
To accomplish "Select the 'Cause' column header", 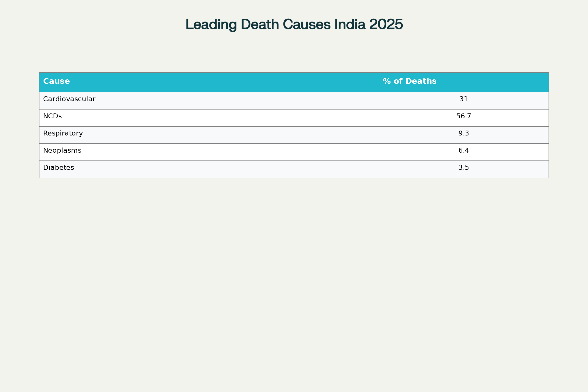I will 209,82.
